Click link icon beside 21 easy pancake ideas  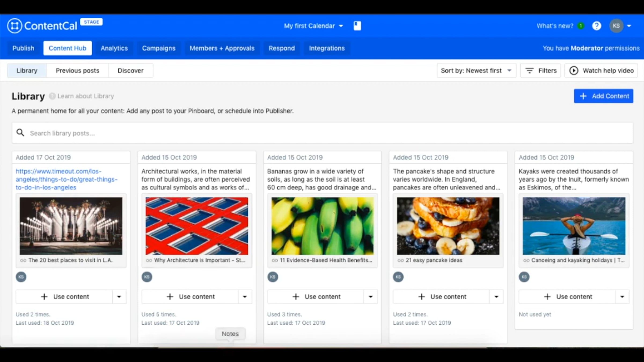400,260
